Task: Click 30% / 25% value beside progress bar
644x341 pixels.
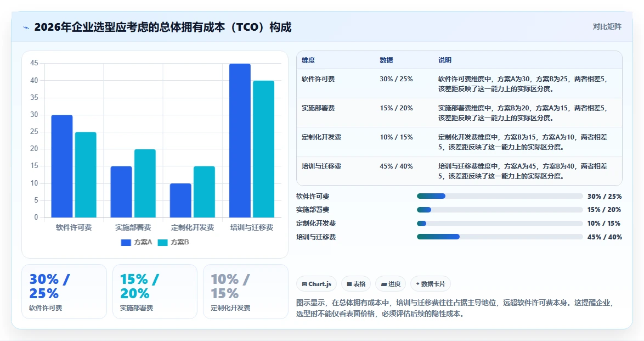Action: point(605,197)
